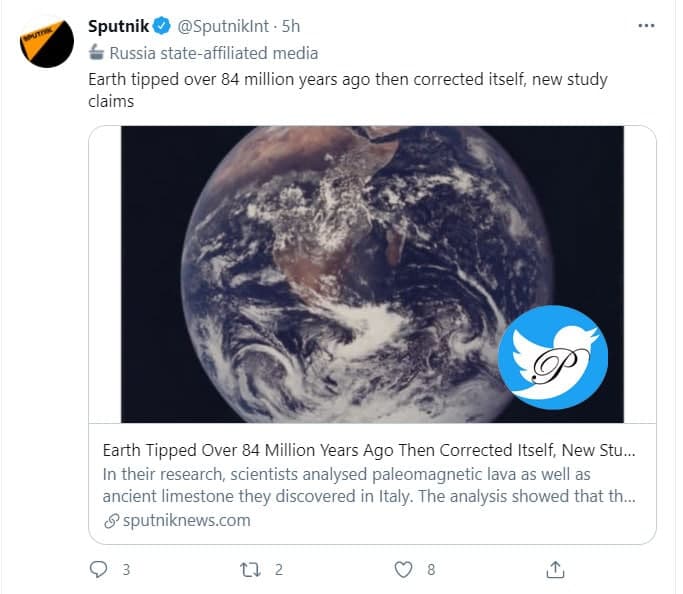This screenshot has height=594, width=683.
Task: Open the @SputnikInt handle
Action: tap(223, 27)
